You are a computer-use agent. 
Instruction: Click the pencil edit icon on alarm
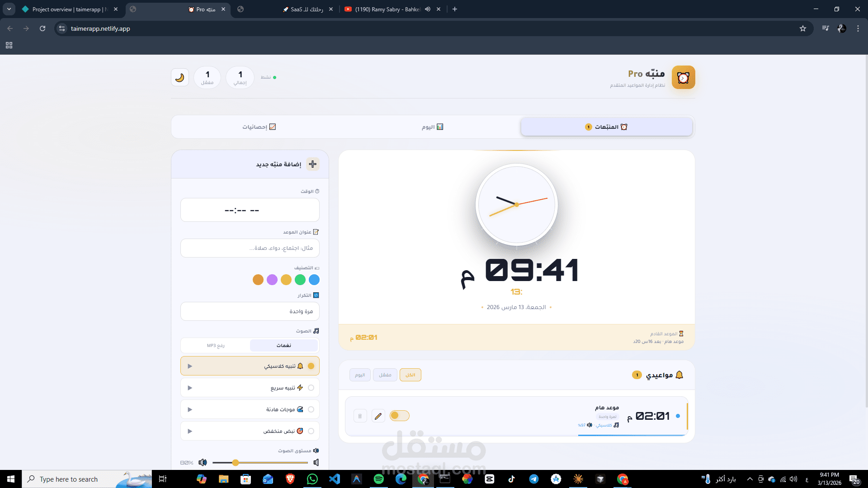378,416
